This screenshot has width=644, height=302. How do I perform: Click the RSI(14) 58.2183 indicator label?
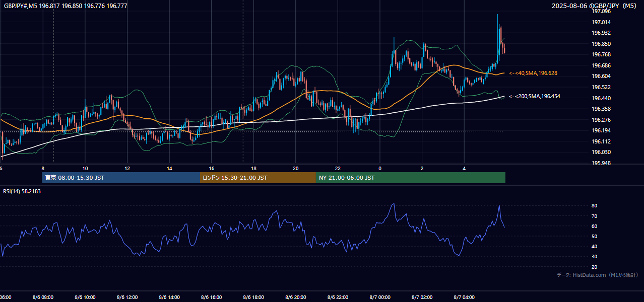22,191
